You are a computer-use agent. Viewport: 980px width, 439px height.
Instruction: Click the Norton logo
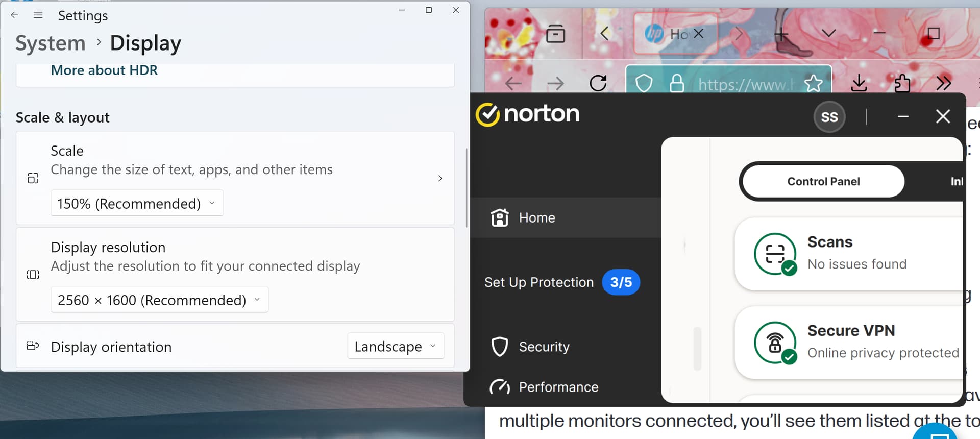click(x=528, y=114)
